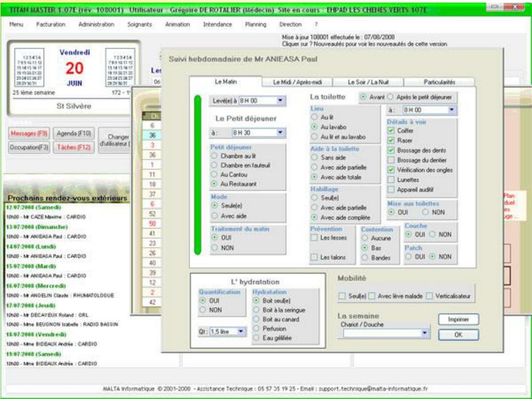Select Chambre en fauteuil option

coord(214,165)
